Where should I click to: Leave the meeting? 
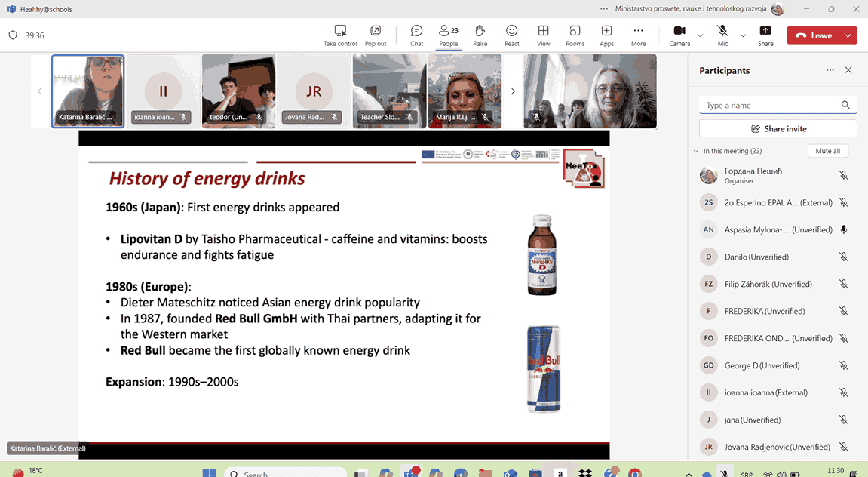click(x=814, y=35)
